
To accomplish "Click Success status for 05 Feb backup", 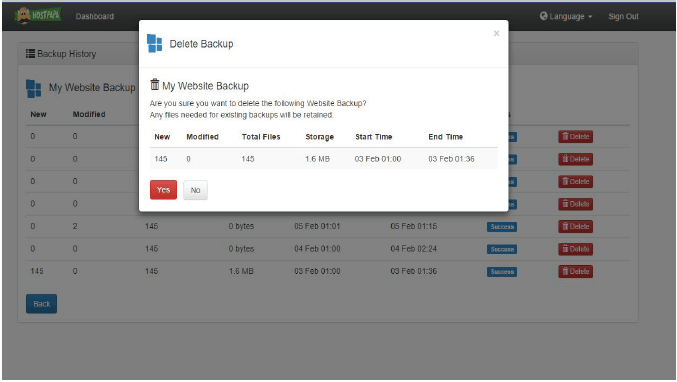I will 502,227.
